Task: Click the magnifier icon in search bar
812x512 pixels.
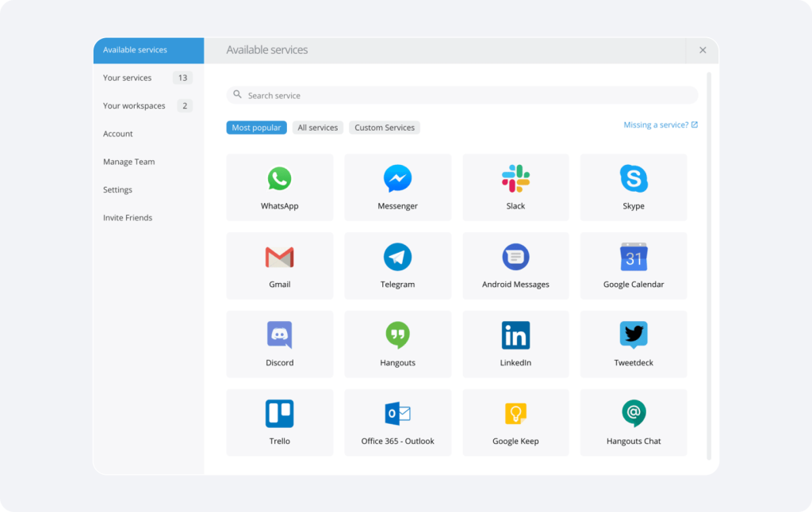Action: (237, 94)
